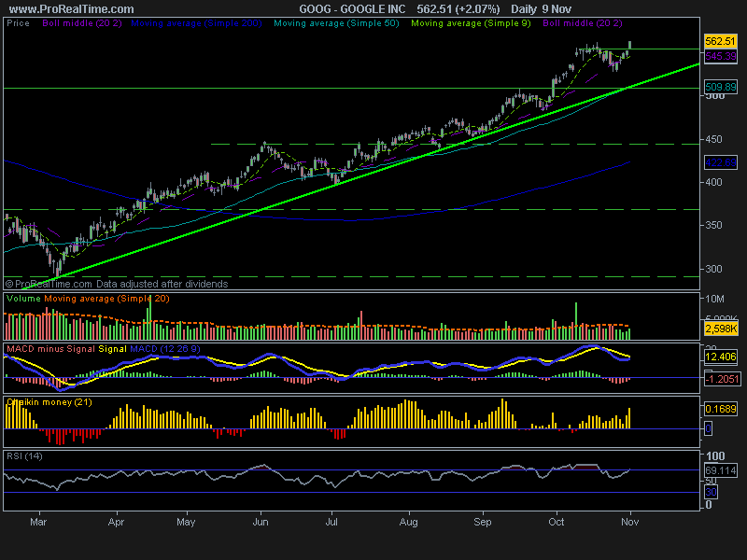747x560 pixels.
Task: Click Moving average (Simple 50) legend
Action: point(336,22)
